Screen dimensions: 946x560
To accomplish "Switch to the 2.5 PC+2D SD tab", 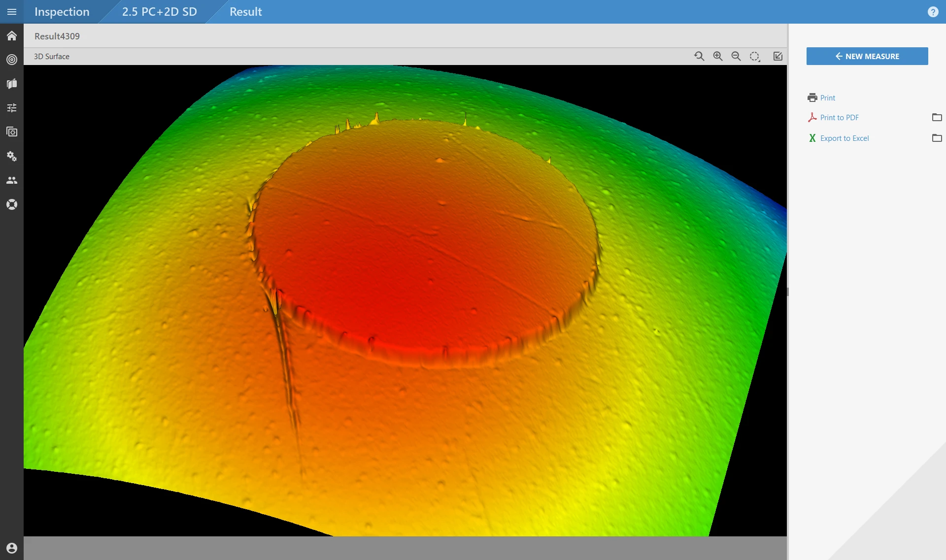I will pos(159,11).
